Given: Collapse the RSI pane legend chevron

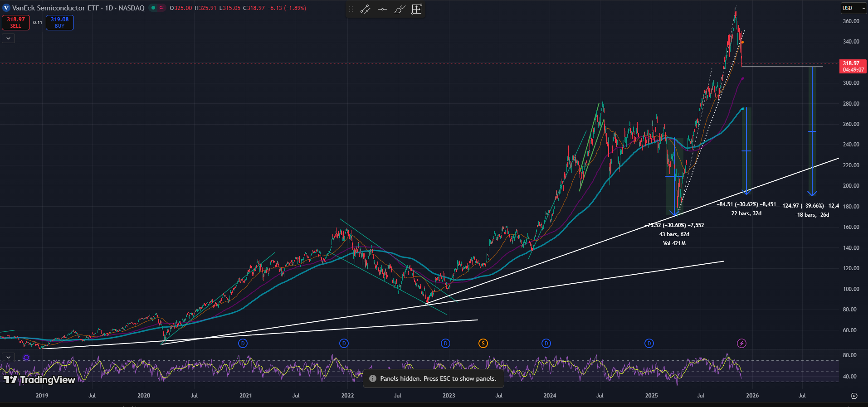Looking at the screenshot, I should point(9,358).
